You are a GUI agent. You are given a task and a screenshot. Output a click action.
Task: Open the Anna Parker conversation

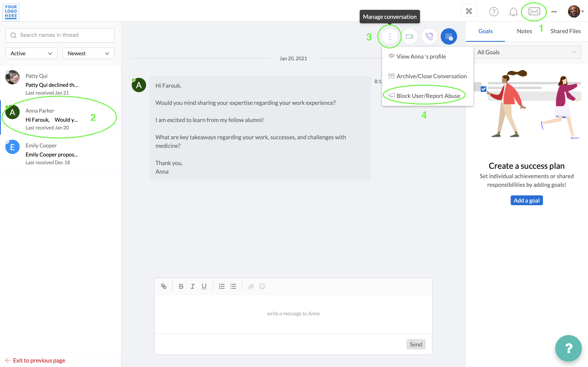pos(61,118)
